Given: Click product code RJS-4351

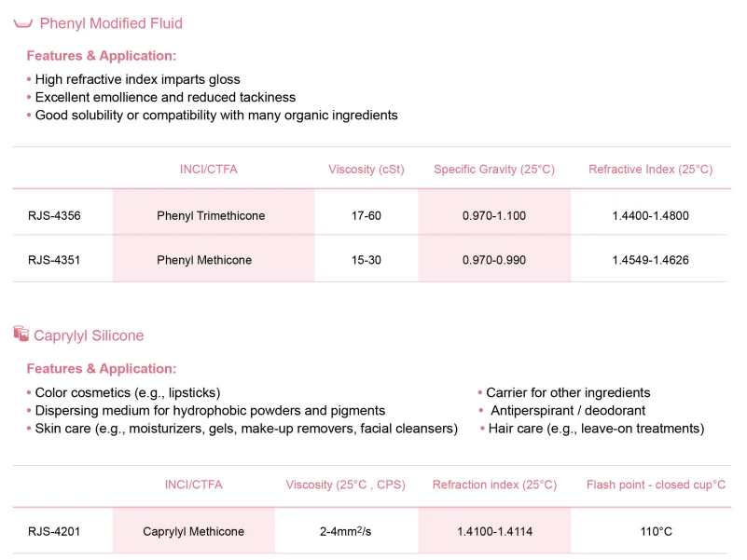Looking at the screenshot, I should pyautogui.click(x=54, y=260).
